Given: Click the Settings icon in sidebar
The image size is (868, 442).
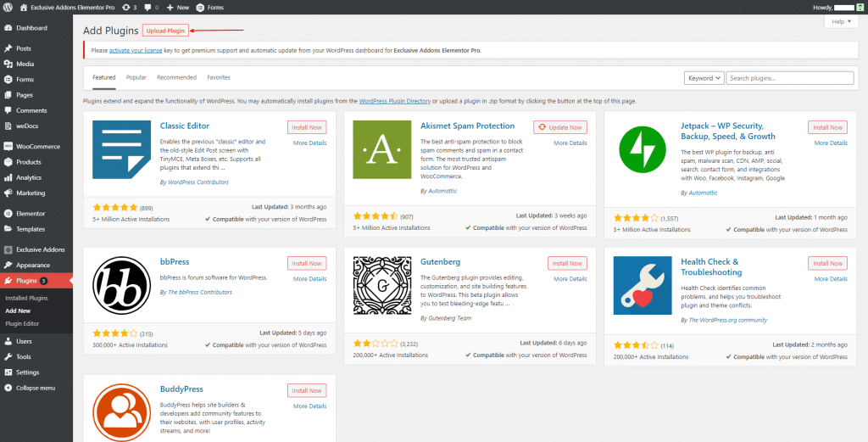Looking at the screenshot, I should point(8,372).
